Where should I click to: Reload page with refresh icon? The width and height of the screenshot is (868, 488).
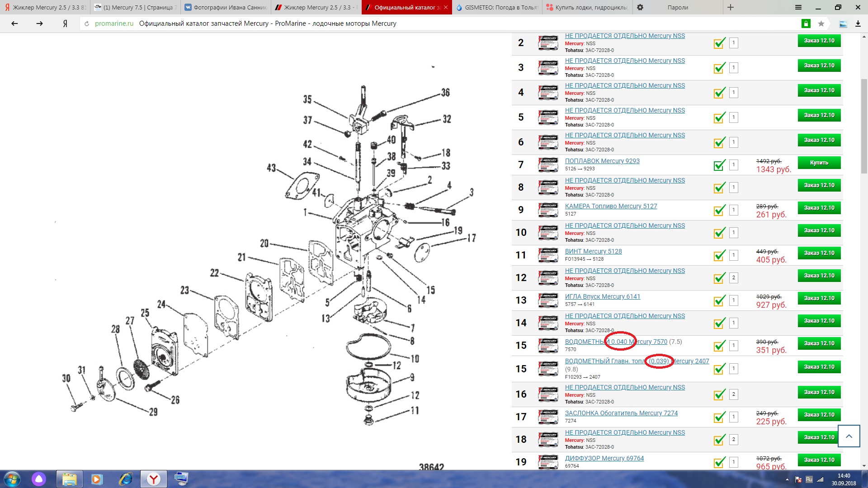pyautogui.click(x=87, y=23)
